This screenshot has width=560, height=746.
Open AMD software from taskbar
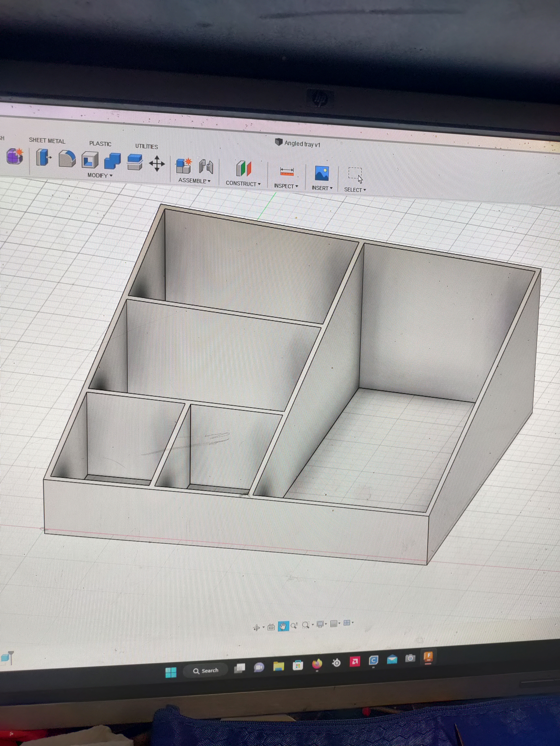pos(355,662)
